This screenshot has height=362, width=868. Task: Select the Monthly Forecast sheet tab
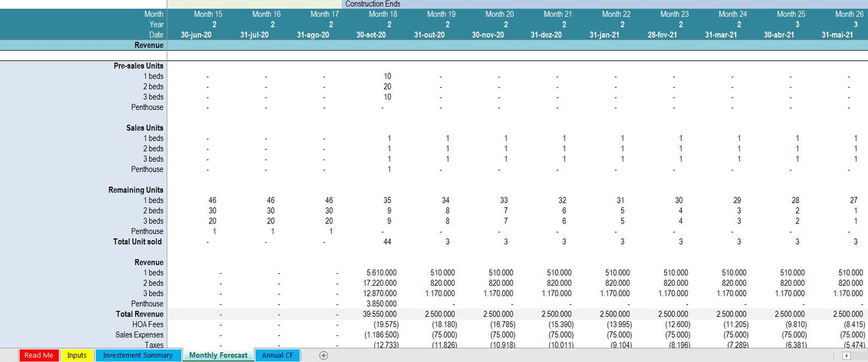[218, 355]
